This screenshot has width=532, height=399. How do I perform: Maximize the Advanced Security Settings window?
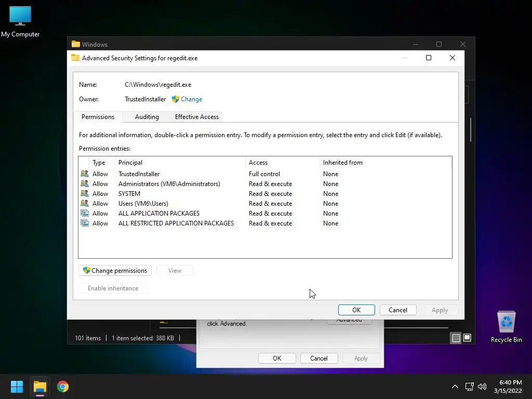[429, 58]
